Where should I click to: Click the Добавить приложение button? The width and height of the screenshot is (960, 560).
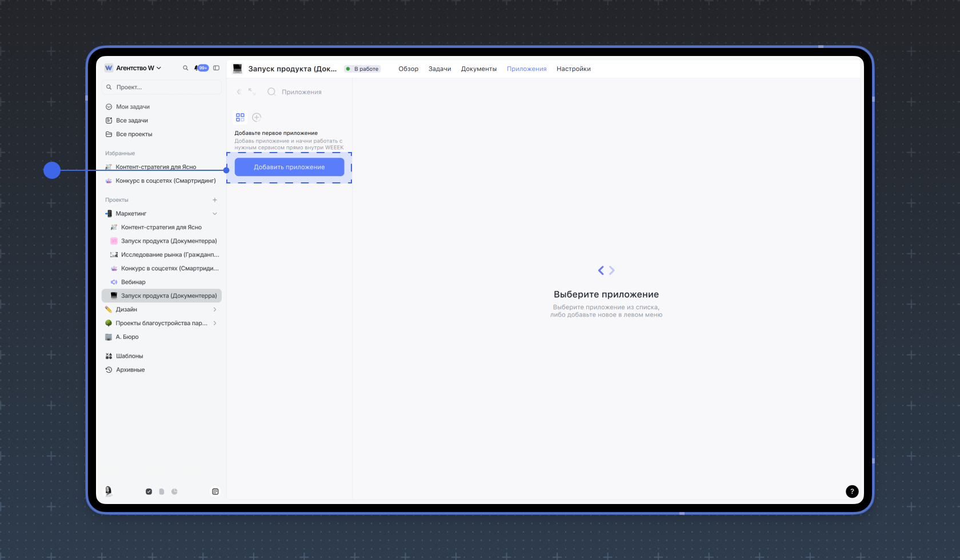(x=289, y=167)
